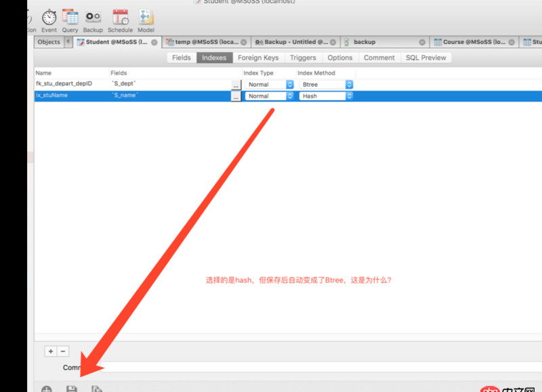Open the Event toolbar icon
542x392 pixels.
tap(49, 21)
